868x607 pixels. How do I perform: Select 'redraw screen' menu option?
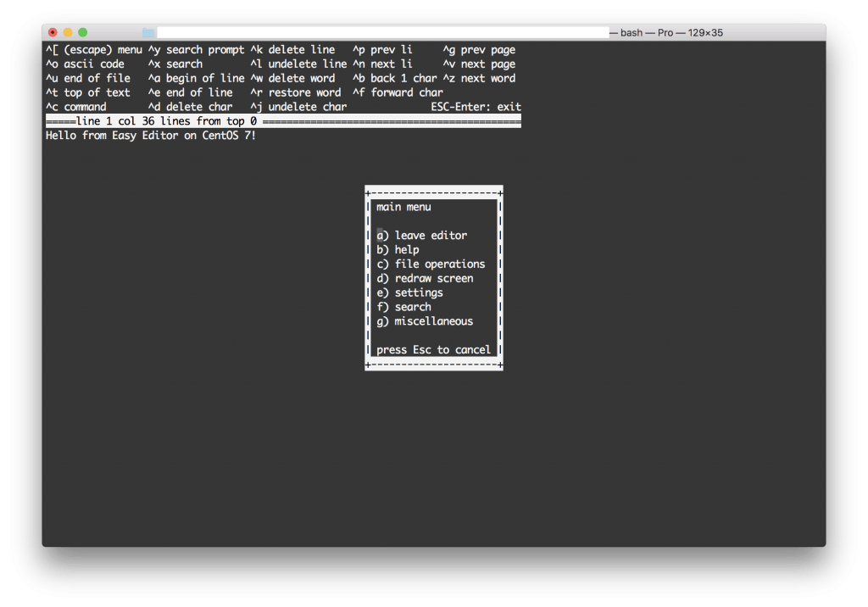tap(433, 279)
